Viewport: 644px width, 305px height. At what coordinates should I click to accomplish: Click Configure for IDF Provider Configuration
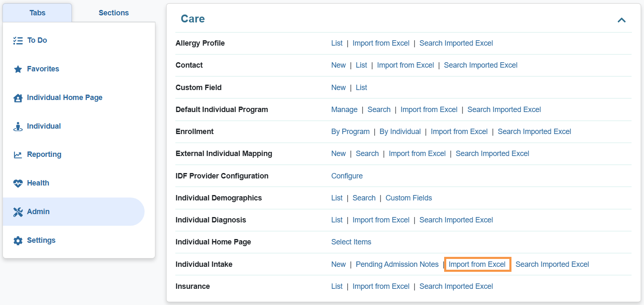[x=347, y=176]
